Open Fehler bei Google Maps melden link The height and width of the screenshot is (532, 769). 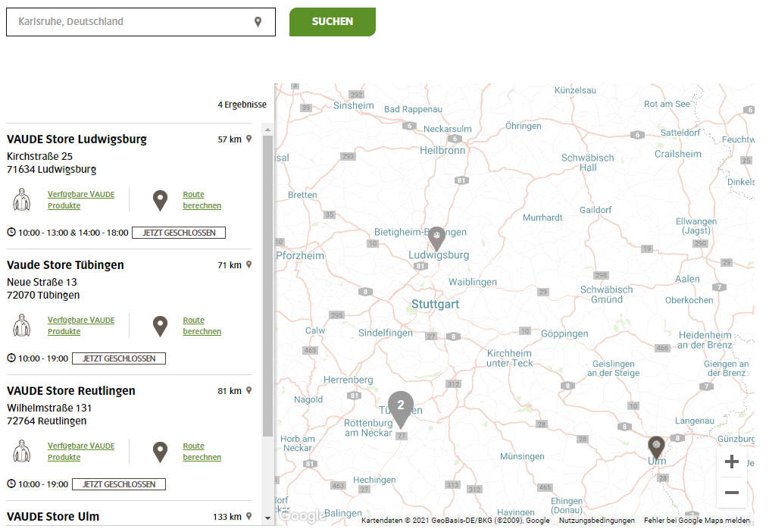pyautogui.click(x=697, y=520)
